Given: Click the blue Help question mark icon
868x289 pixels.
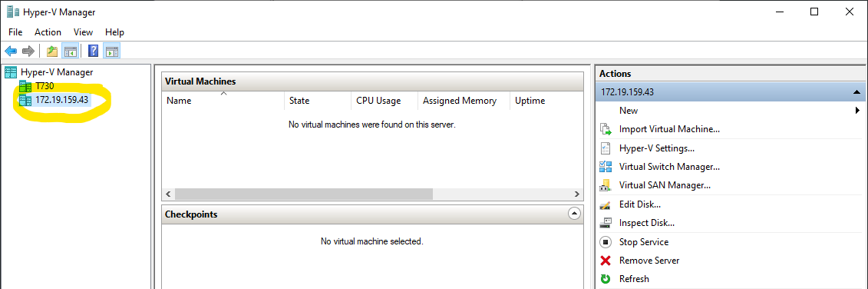Looking at the screenshot, I should click(x=94, y=51).
